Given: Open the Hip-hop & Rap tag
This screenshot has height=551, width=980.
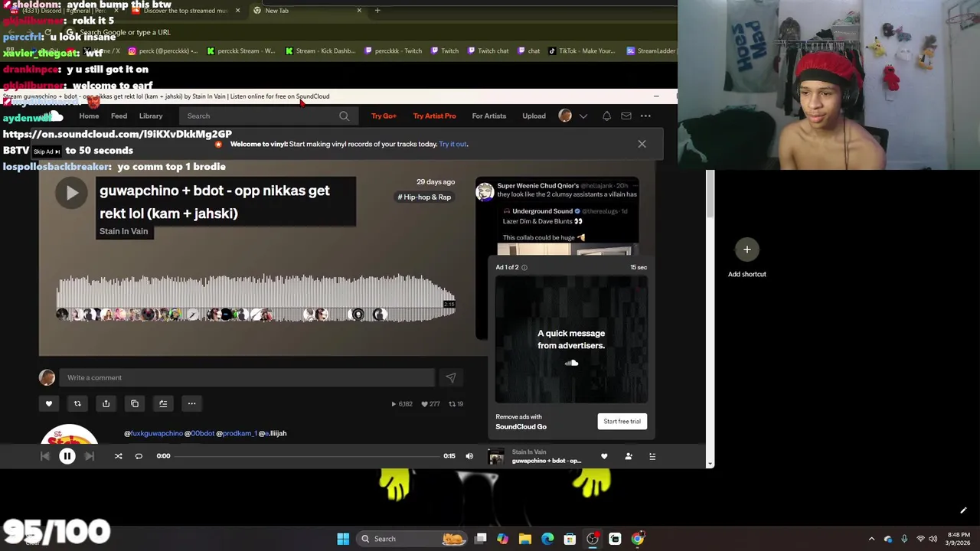Looking at the screenshot, I should pos(424,197).
